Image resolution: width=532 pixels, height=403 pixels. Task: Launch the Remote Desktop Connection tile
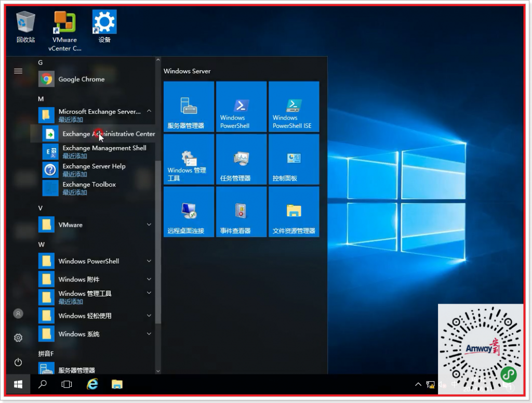point(189,212)
